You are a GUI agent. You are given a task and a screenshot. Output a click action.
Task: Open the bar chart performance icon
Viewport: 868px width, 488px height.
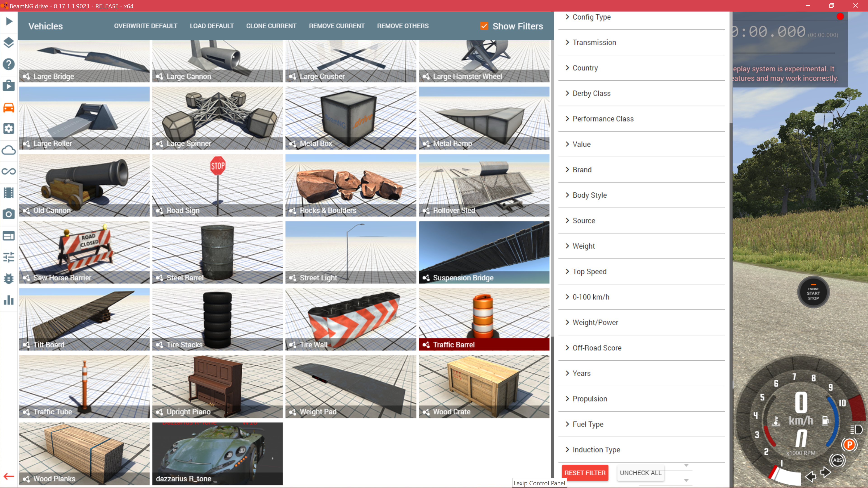pos(9,300)
